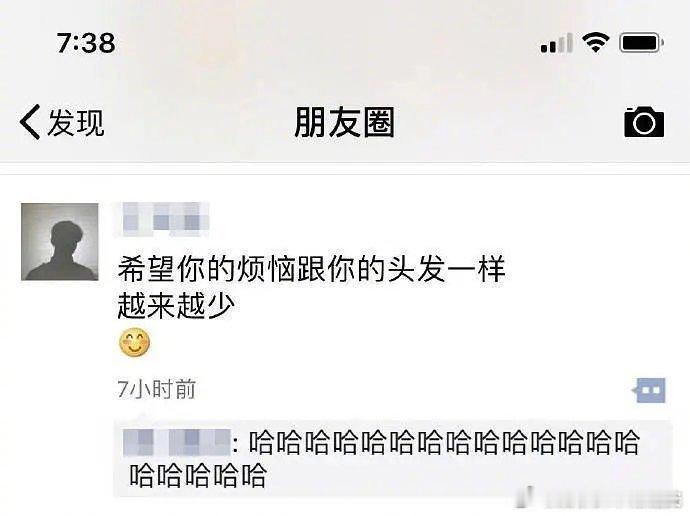Tap the gray comment box background
Image resolution: width=690 pixels, height=516 pixels.
[x=393, y=459]
